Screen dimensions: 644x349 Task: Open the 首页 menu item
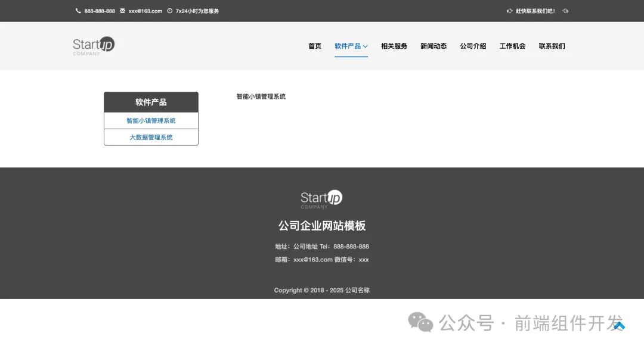314,46
